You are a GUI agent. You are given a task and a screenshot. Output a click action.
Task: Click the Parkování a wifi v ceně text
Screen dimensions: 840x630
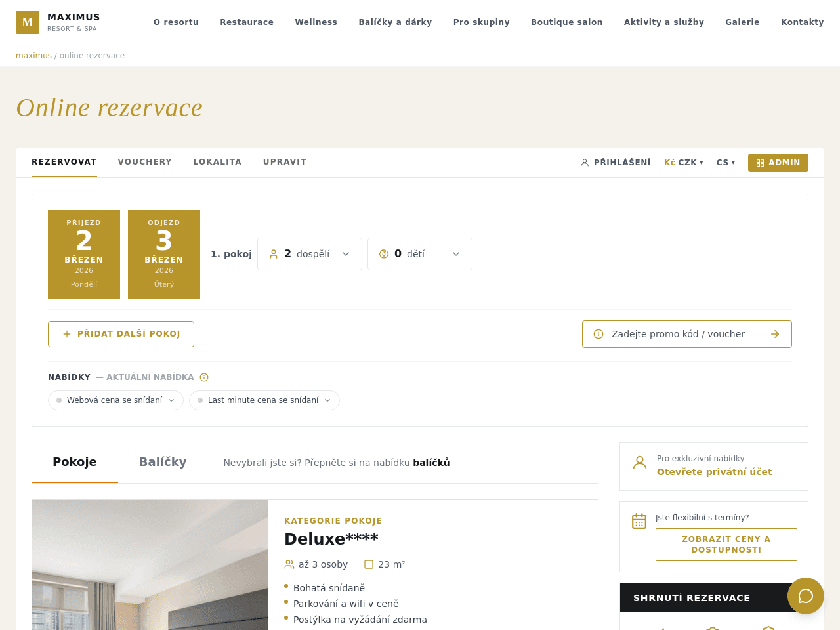tap(346, 604)
